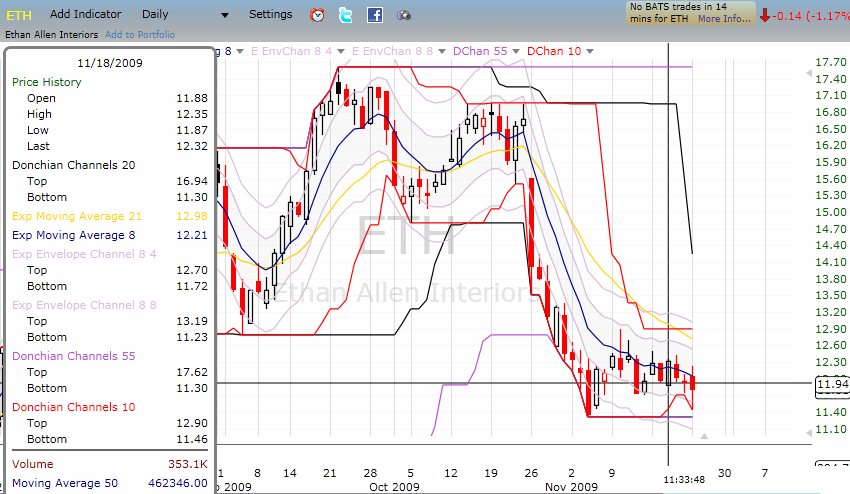Click the 11/18/2009 date header

[x=110, y=63]
